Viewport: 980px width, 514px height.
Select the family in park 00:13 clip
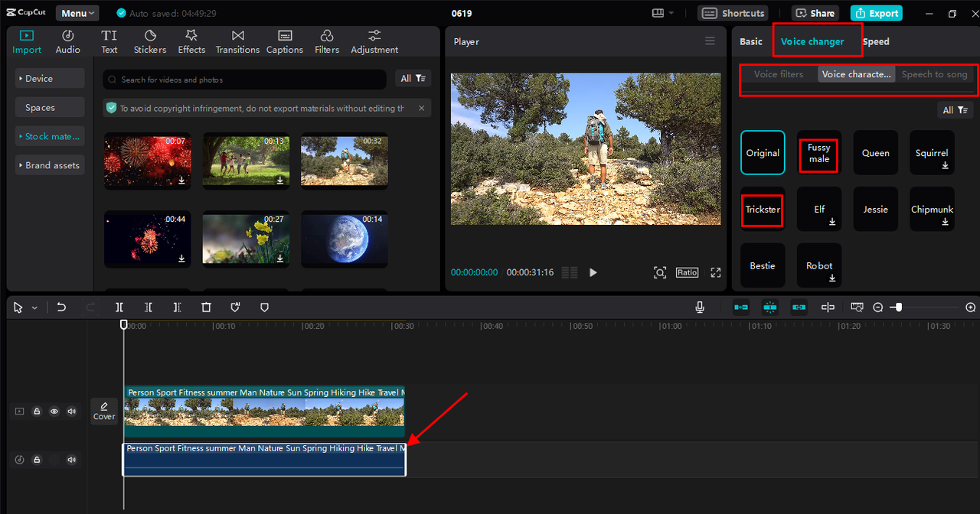(246, 161)
